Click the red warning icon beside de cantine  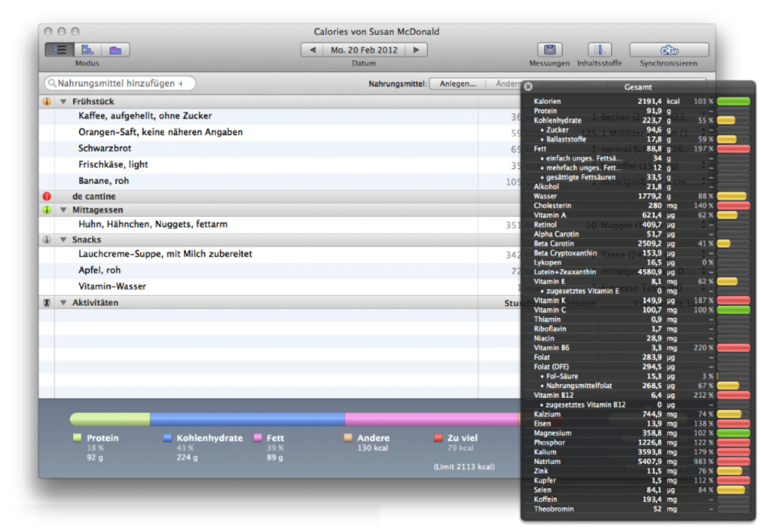[47, 196]
